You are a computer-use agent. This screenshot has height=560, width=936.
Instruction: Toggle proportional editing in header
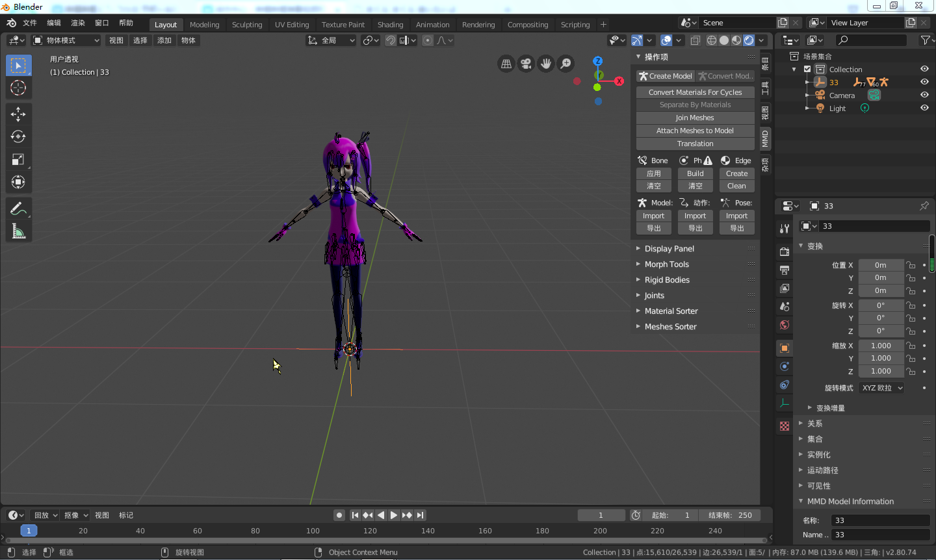(x=428, y=40)
